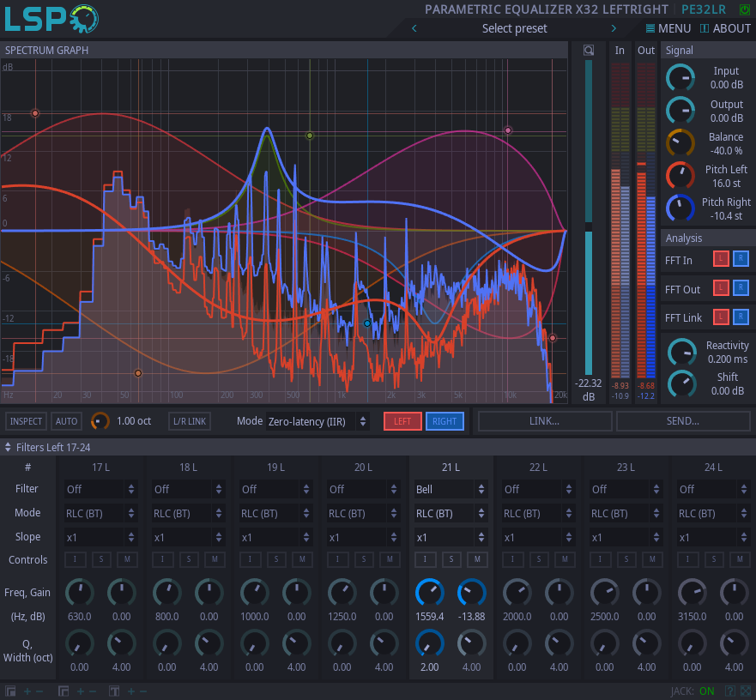756x700 pixels.
Task: Enable FFT Link left channel
Action: 721,317
